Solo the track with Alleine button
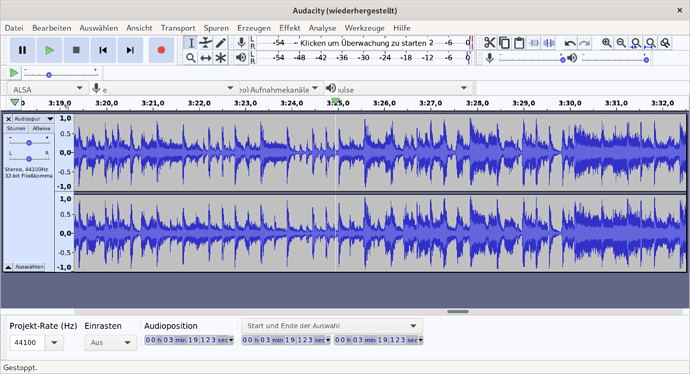 [x=41, y=128]
